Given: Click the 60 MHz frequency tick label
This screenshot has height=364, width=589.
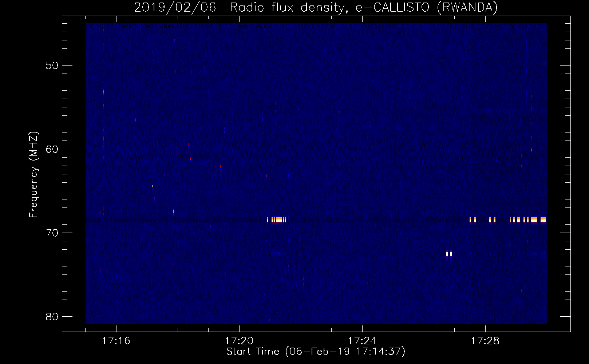Looking at the screenshot, I should tap(52, 149).
